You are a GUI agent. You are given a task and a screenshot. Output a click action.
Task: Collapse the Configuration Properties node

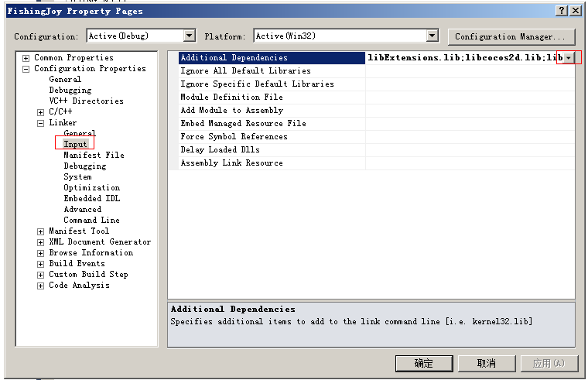[26, 69]
